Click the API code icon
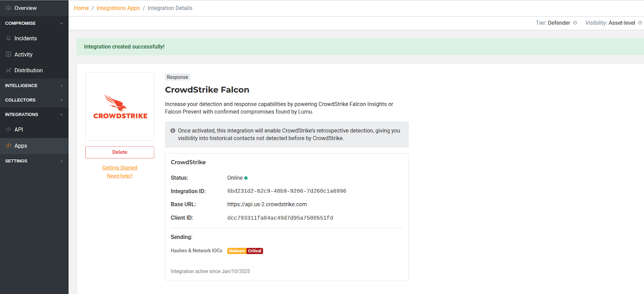The height and width of the screenshot is (294, 644). point(8,130)
